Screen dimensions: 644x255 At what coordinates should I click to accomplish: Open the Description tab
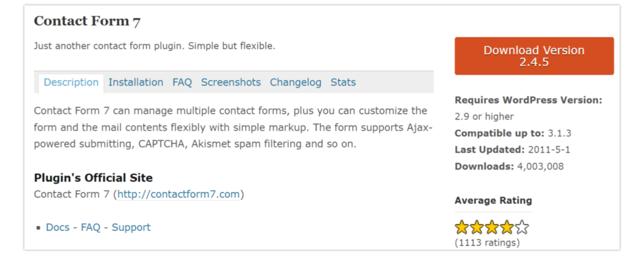click(x=71, y=83)
